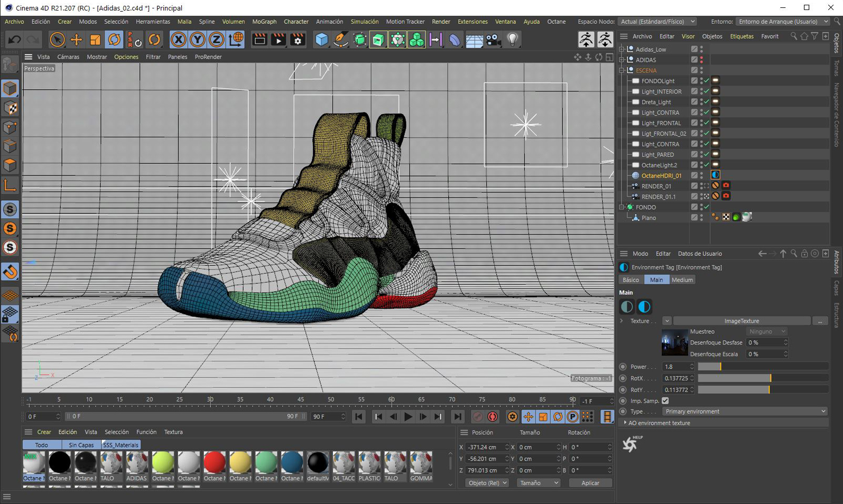
Task: Open viewport Cámaras menu
Action: click(x=68, y=57)
